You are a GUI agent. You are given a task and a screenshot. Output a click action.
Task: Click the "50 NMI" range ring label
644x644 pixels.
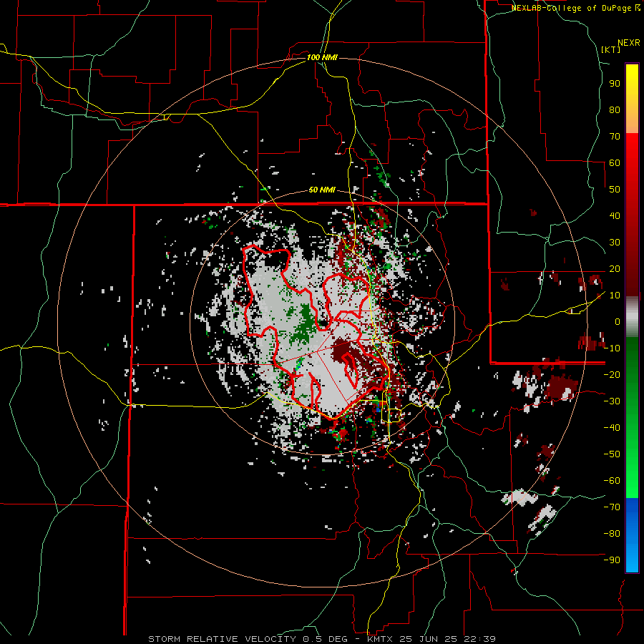[322, 190]
